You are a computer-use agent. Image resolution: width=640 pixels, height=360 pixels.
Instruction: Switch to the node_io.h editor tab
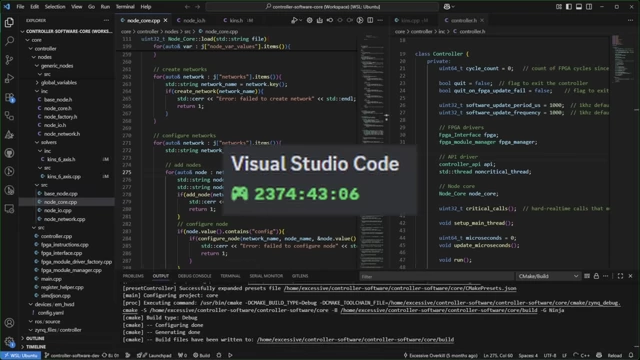point(194,20)
